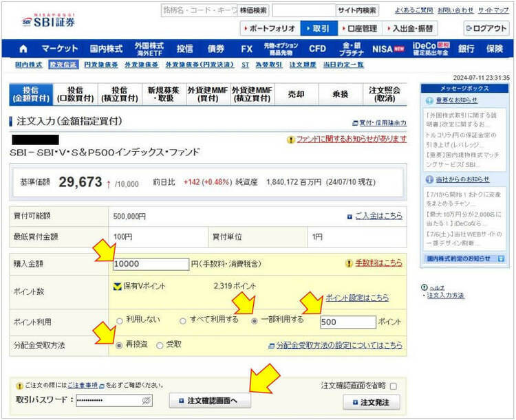Click warning icon beside ファンドに関するお知らせ
This screenshot has width=516, height=420.
point(290,140)
